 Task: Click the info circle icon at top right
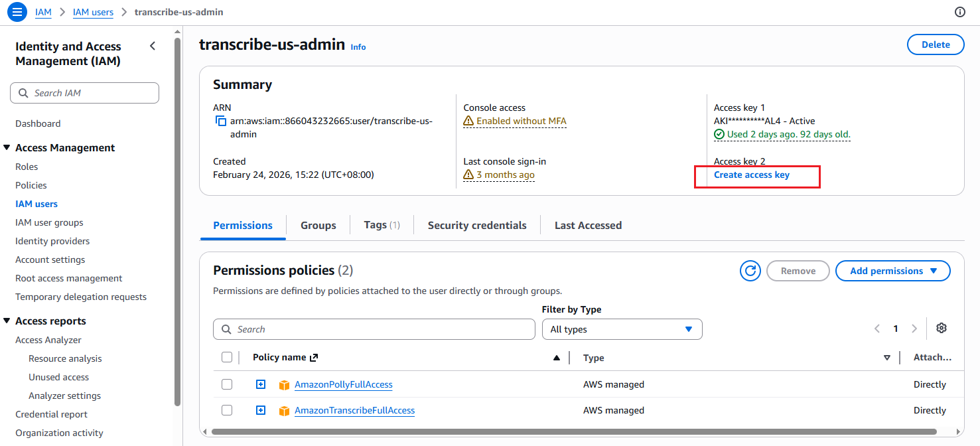tap(960, 12)
